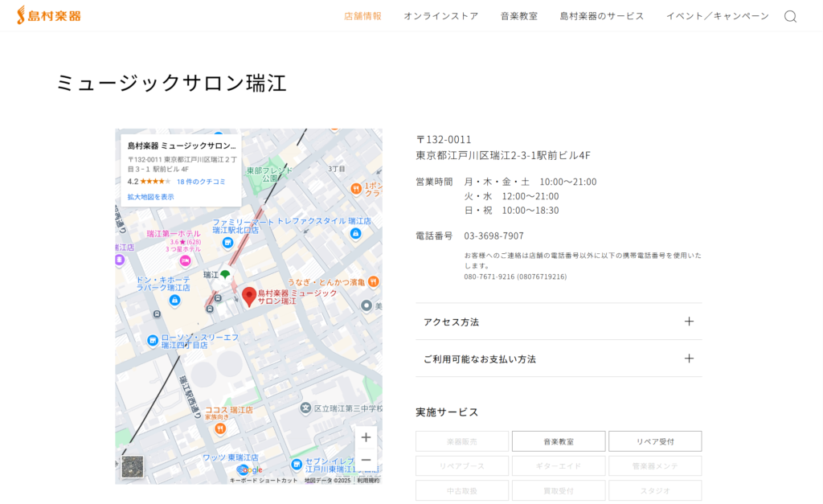This screenshot has width=823, height=504.
Task: Switch map to satellite view thumbnail
Action: click(x=133, y=467)
